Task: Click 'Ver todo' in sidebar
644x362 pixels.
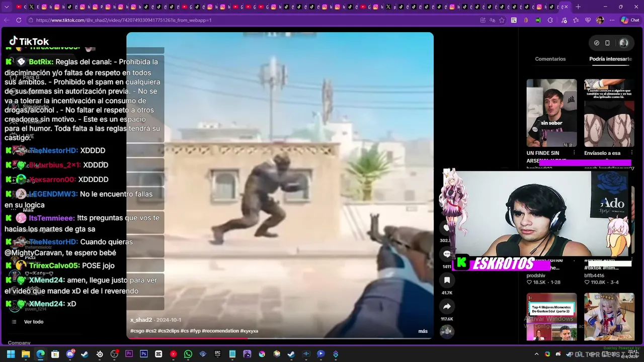Action: (x=34, y=322)
